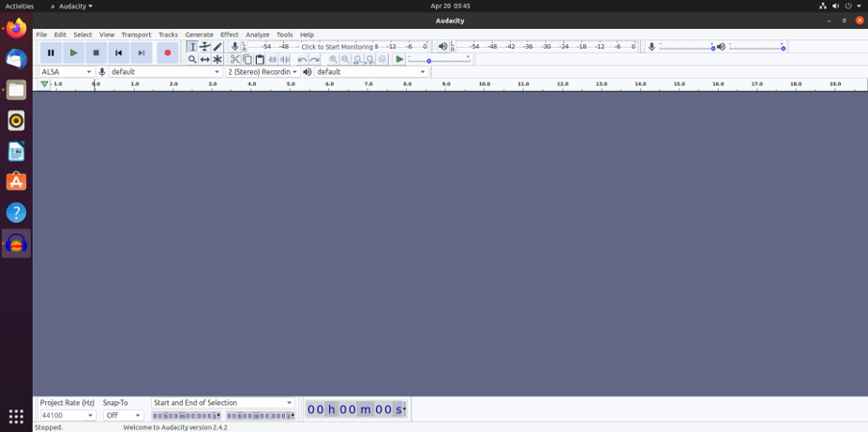This screenshot has height=432, width=868.
Task: Open the Snap-To Off dropdown
Action: tap(123, 415)
